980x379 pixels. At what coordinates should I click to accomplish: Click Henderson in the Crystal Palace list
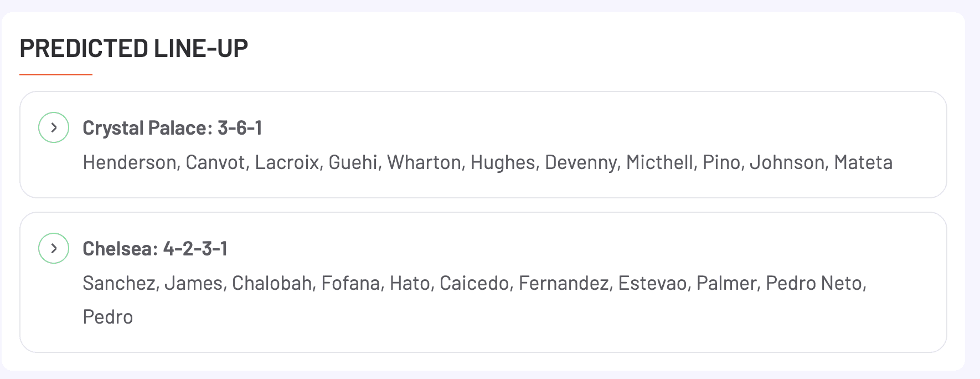click(x=130, y=162)
